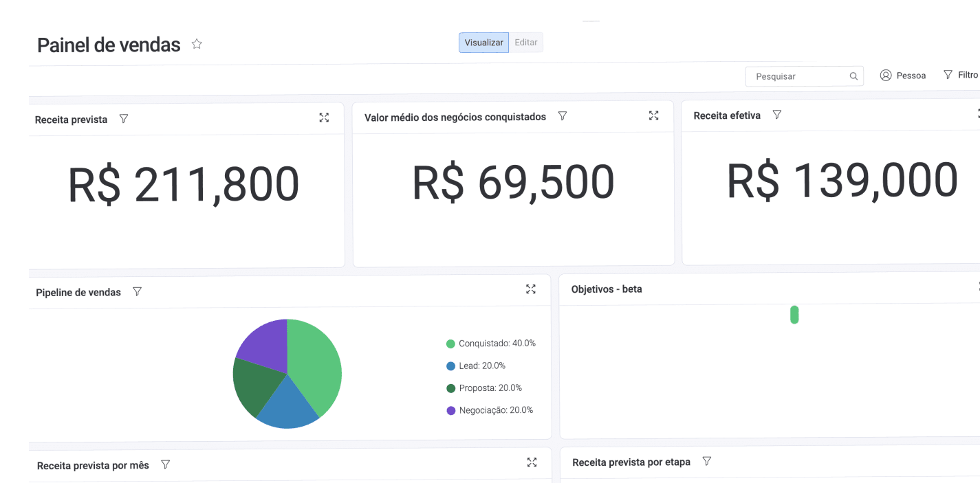
Task: Expand Valor médio dos negócios conquistados widget
Action: (654, 115)
